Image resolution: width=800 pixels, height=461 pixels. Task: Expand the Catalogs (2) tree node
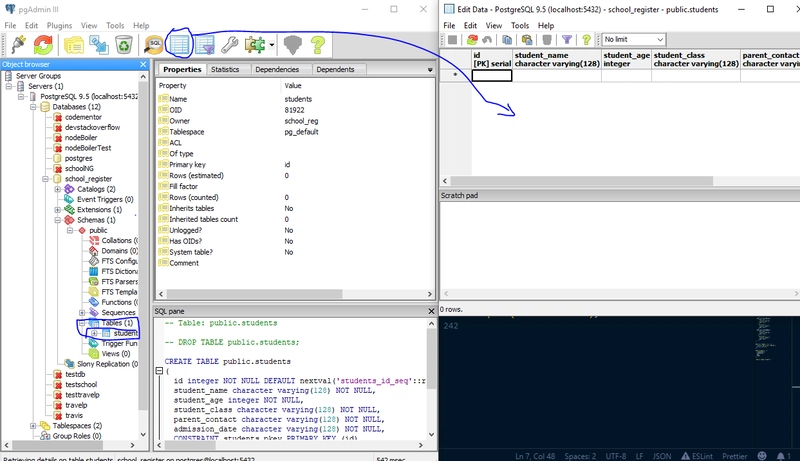click(58, 189)
